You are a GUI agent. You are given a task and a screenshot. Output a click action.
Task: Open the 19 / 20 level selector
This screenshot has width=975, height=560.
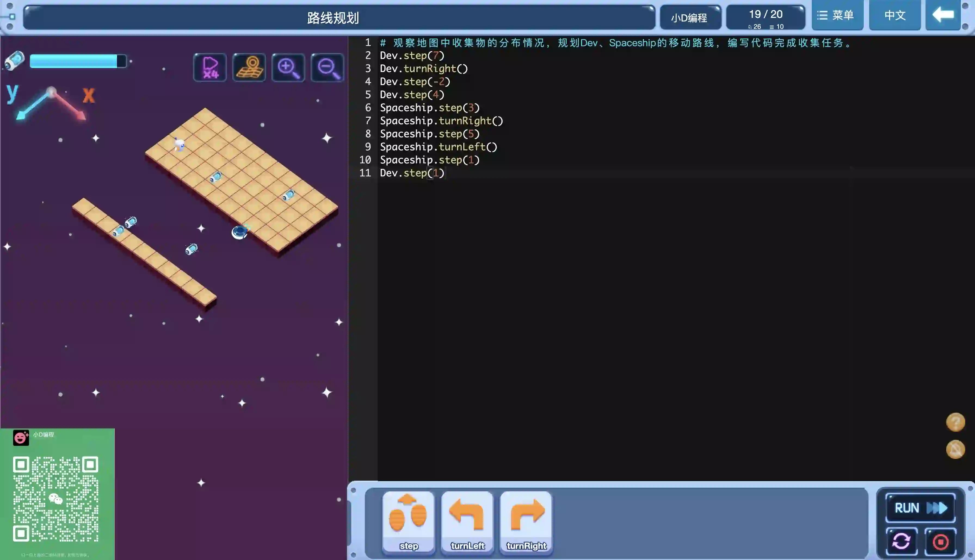(x=765, y=18)
